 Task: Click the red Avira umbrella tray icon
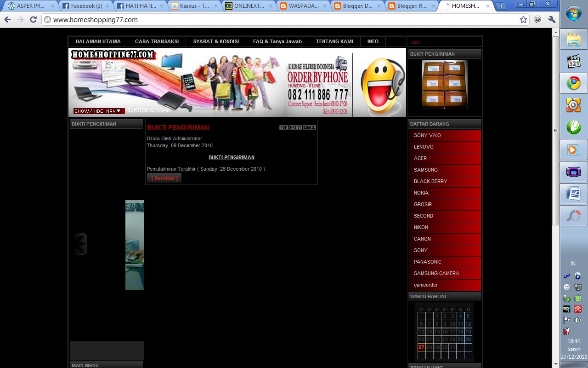pyautogui.click(x=578, y=309)
